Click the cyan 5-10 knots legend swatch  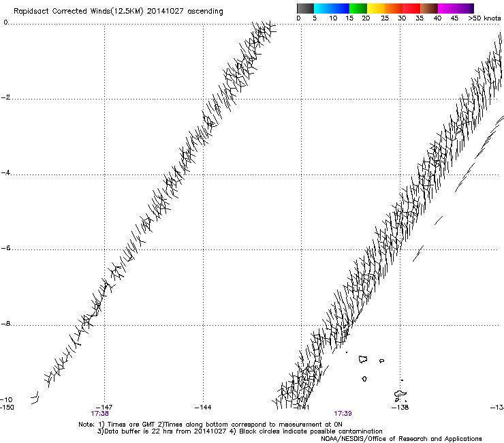click(322, 8)
